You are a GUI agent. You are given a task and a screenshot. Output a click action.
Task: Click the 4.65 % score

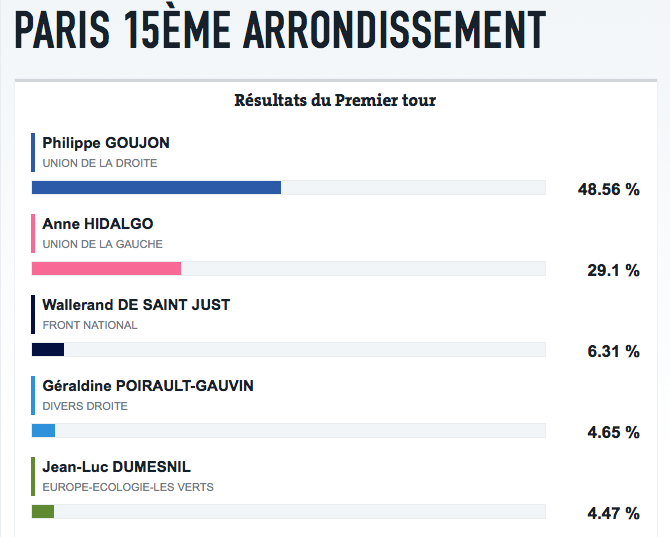click(612, 432)
